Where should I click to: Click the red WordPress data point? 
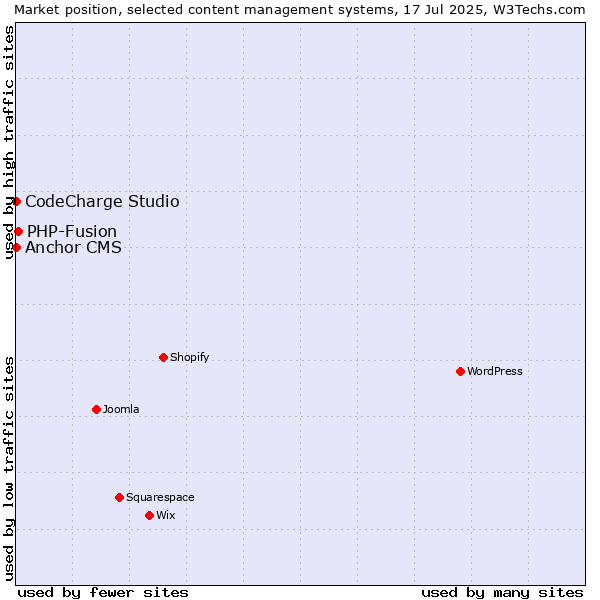460,372
